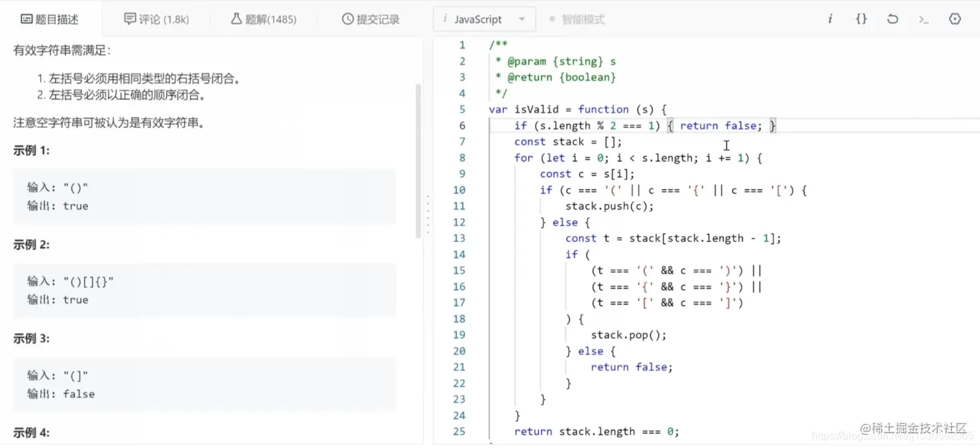The image size is (980, 448).
Task: Click 'return stack.length === 0;' line
Action: coord(596,431)
